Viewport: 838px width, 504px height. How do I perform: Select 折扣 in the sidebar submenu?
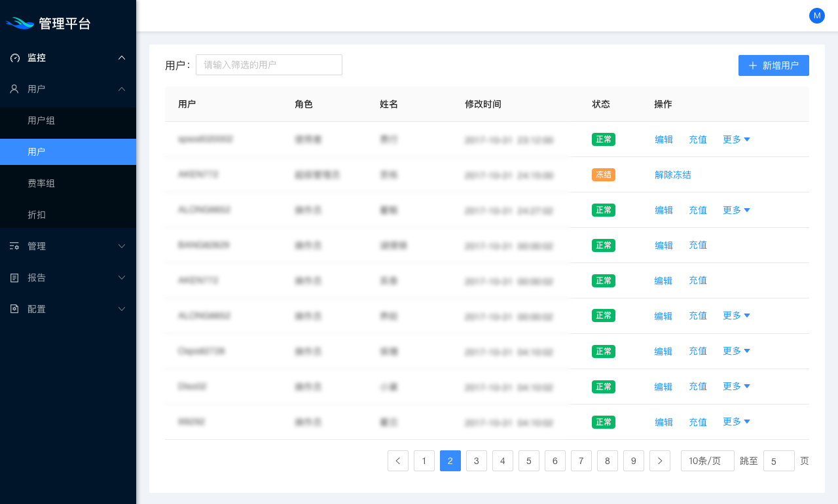[x=37, y=215]
